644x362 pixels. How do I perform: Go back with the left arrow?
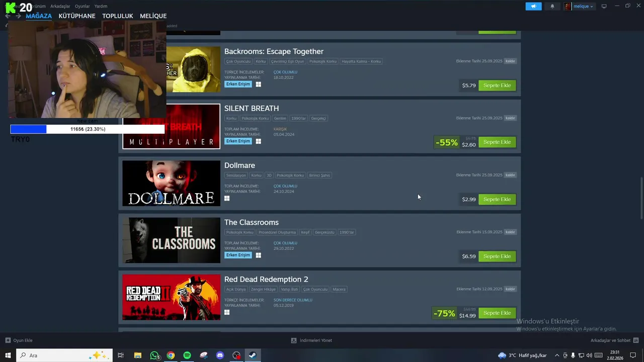tap(8, 16)
